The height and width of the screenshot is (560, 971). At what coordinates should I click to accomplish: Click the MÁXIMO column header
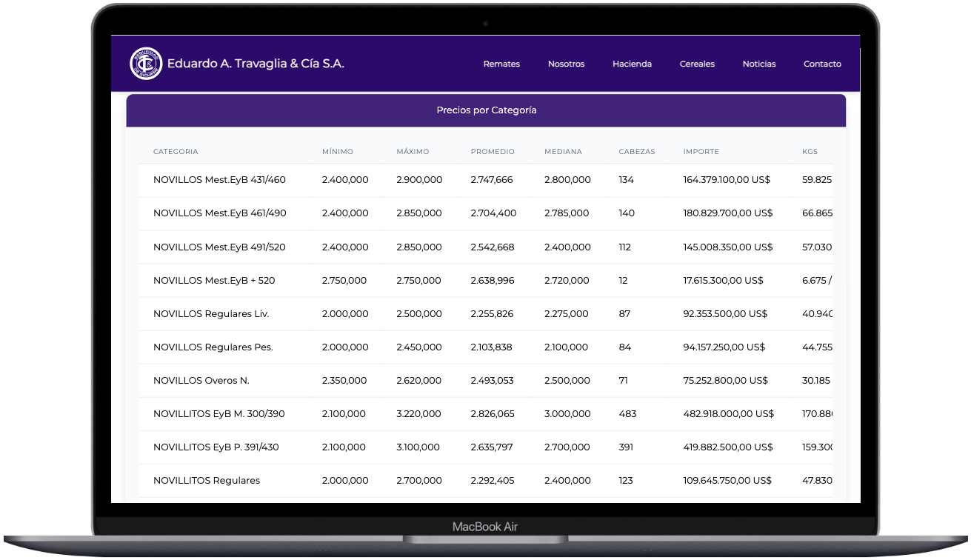pos(413,152)
